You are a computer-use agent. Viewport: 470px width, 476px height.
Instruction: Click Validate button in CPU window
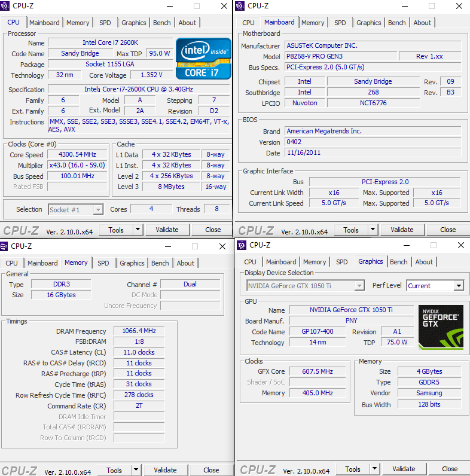pos(167,230)
